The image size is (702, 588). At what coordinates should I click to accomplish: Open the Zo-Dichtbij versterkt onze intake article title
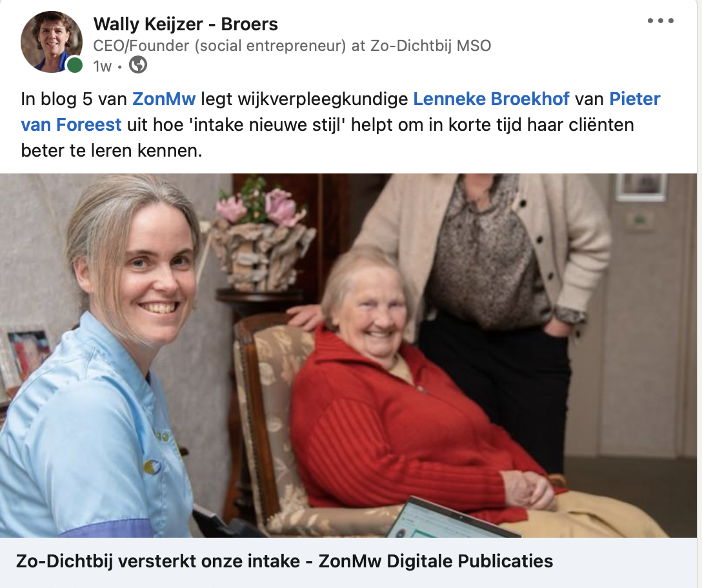click(285, 561)
